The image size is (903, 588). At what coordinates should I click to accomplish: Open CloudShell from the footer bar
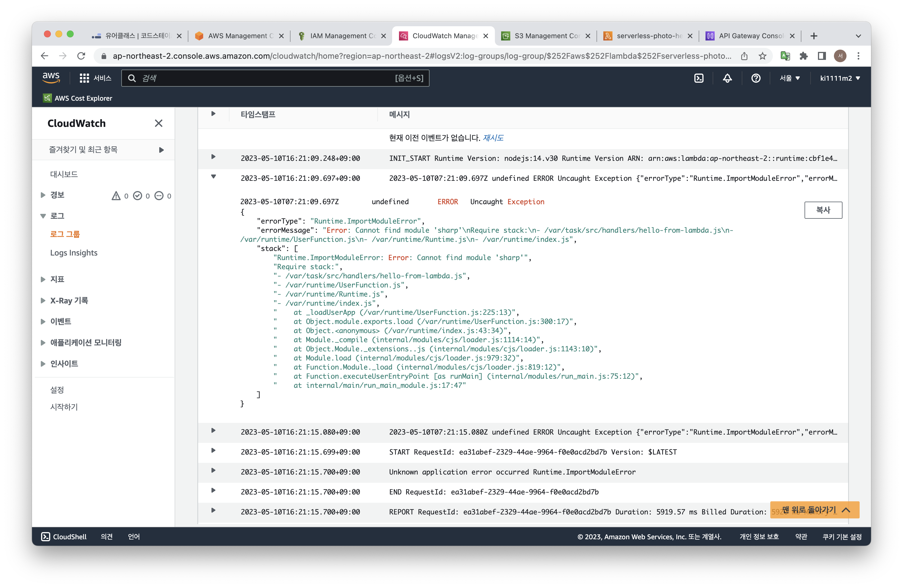[x=64, y=536]
